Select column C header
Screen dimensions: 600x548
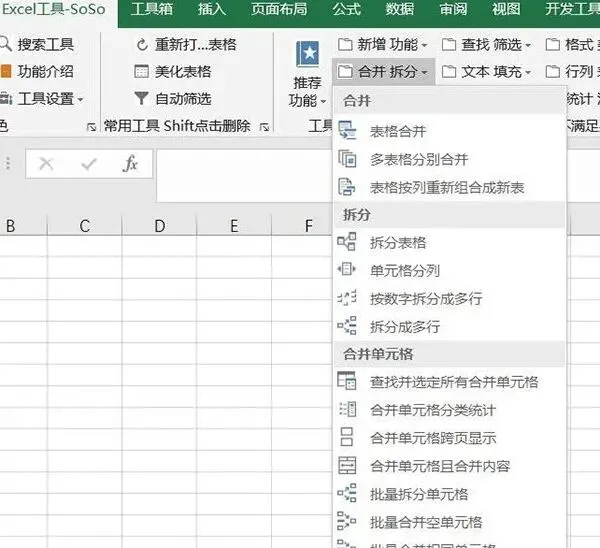coord(85,226)
